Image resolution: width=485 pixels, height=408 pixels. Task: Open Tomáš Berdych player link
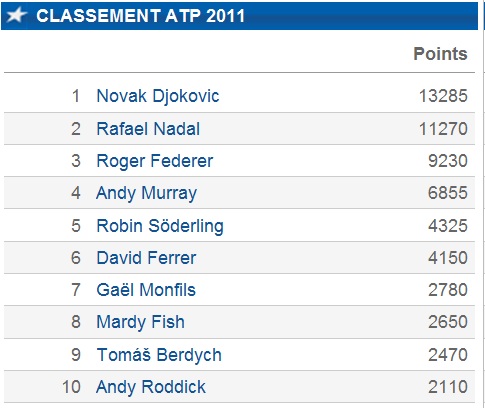[159, 355]
